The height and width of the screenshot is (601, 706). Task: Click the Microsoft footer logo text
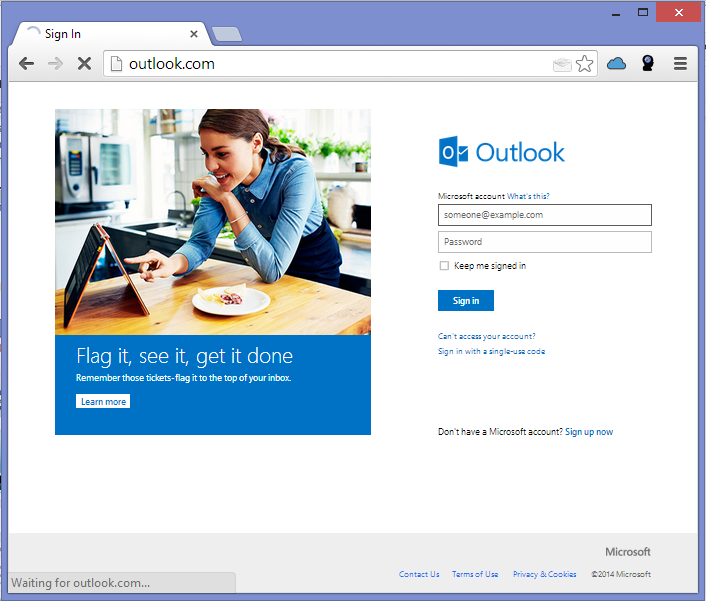[628, 551]
